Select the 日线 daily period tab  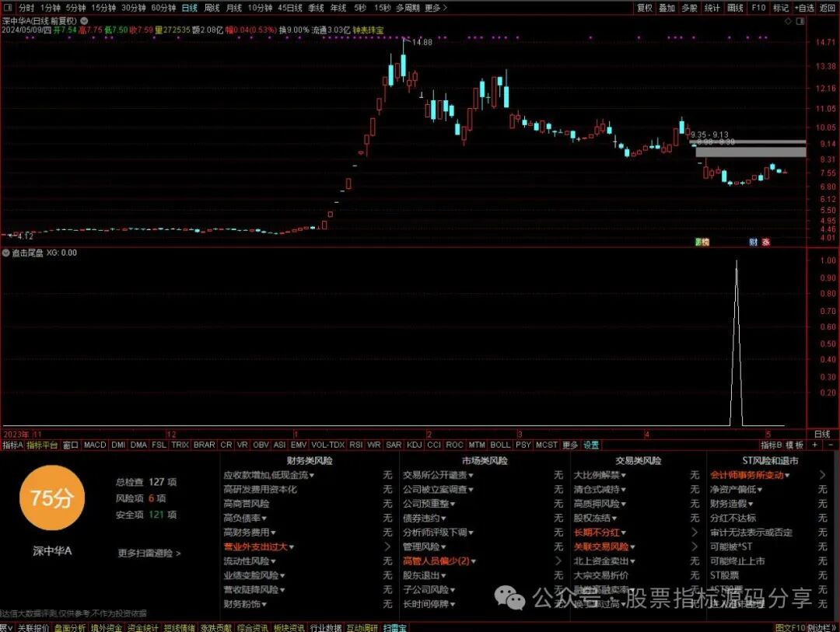[x=190, y=8]
